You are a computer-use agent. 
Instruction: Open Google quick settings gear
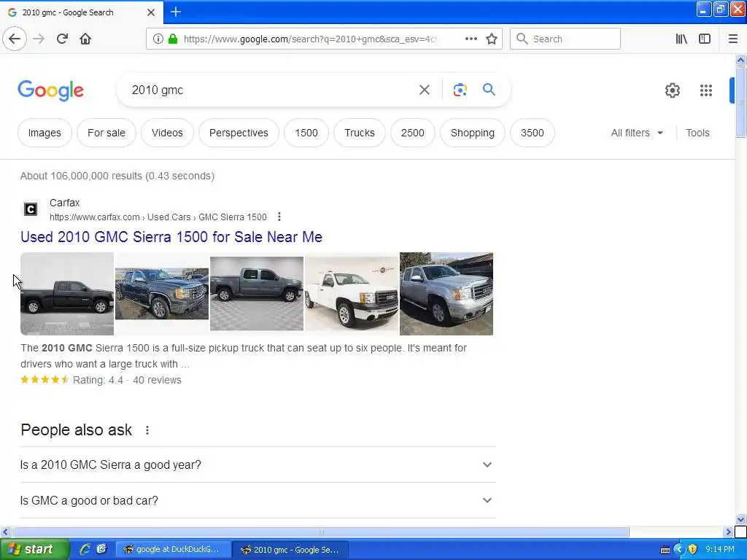pyautogui.click(x=672, y=90)
